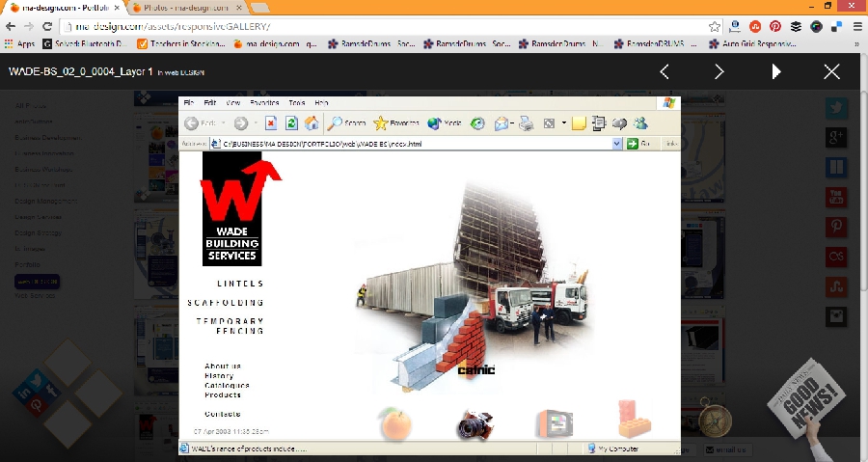This screenshot has width=868, height=462.
Task: Open a new tab with the new-tab button
Action: tap(259, 8)
